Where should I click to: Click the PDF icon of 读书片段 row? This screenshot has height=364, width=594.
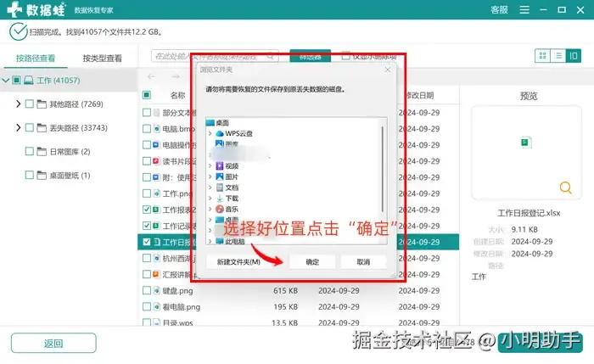pyautogui.click(x=156, y=161)
